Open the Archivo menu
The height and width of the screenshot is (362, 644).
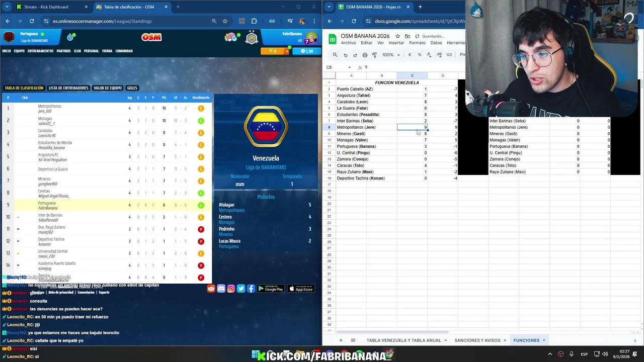(x=348, y=43)
